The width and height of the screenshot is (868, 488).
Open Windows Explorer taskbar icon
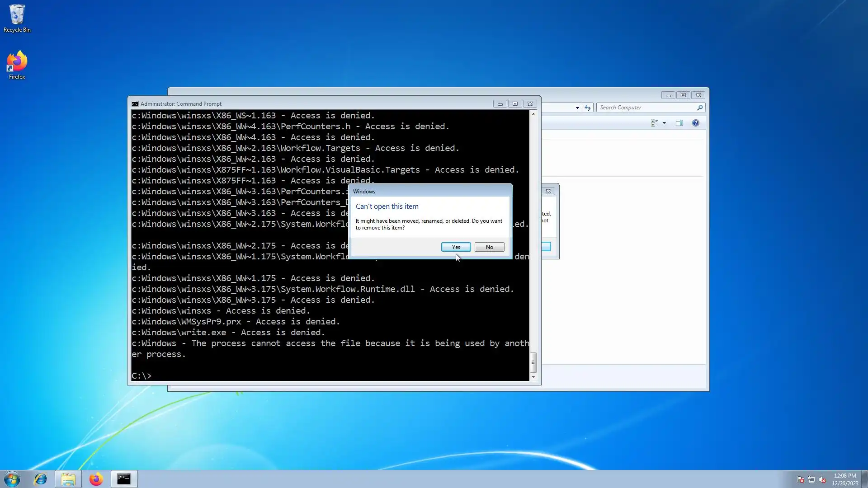68,479
